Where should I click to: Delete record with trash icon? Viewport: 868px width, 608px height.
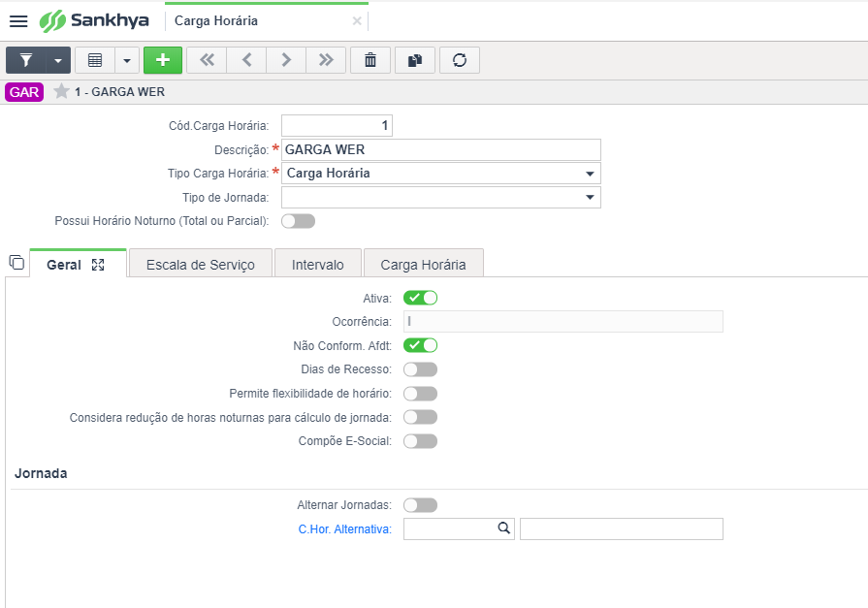coord(370,60)
